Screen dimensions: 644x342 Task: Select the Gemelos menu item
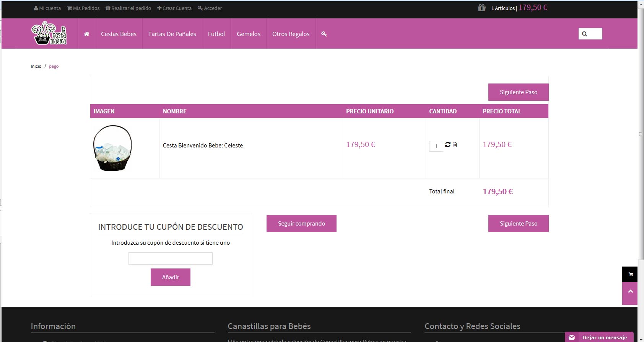(249, 34)
